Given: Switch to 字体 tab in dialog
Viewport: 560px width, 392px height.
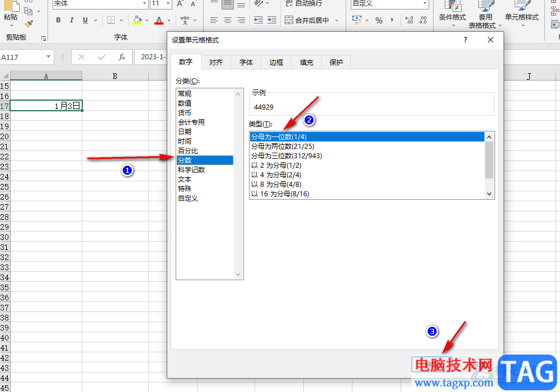Looking at the screenshot, I should click(x=246, y=62).
